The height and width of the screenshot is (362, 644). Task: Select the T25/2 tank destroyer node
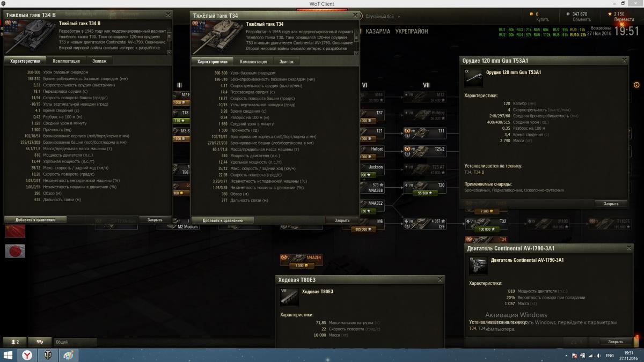pos(425,151)
